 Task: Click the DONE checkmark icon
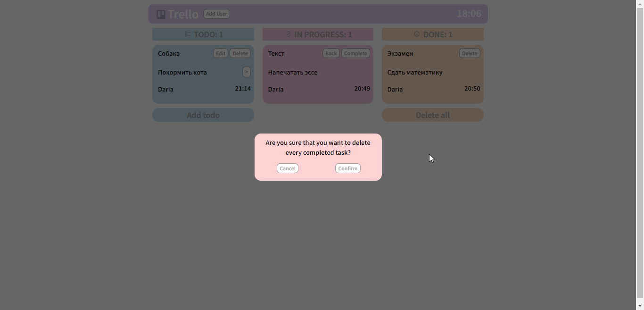(x=417, y=34)
